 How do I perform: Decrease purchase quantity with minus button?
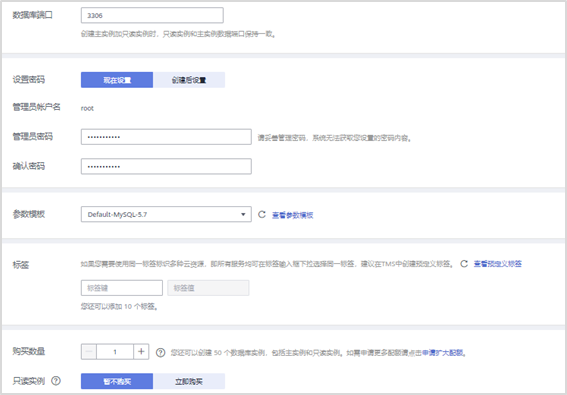click(89, 352)
